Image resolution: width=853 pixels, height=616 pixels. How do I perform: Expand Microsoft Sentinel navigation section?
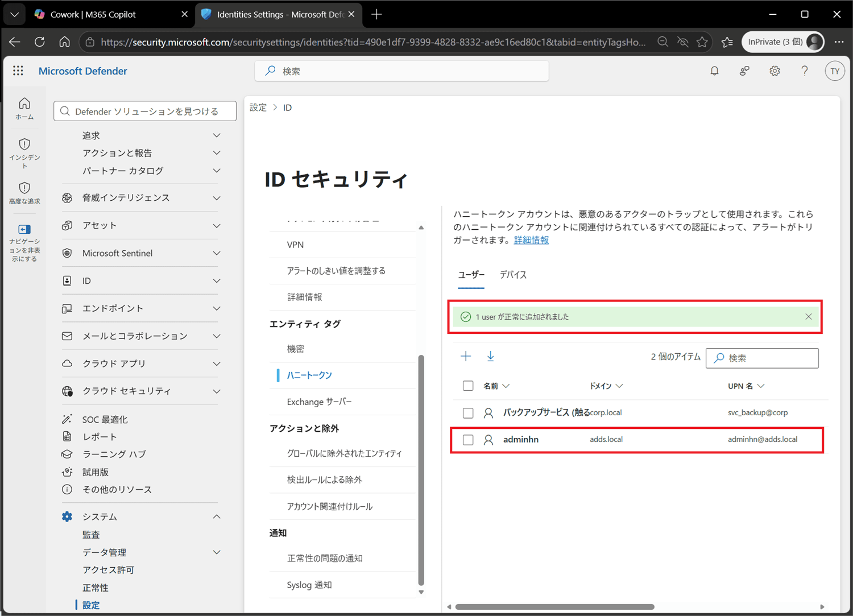[x=217, y=253]
